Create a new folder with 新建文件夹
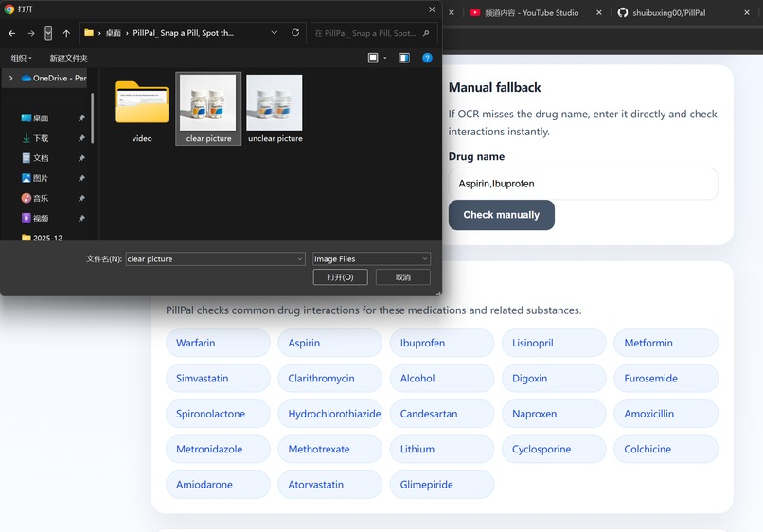Screen dimensions: 763x532 [68, 58]
